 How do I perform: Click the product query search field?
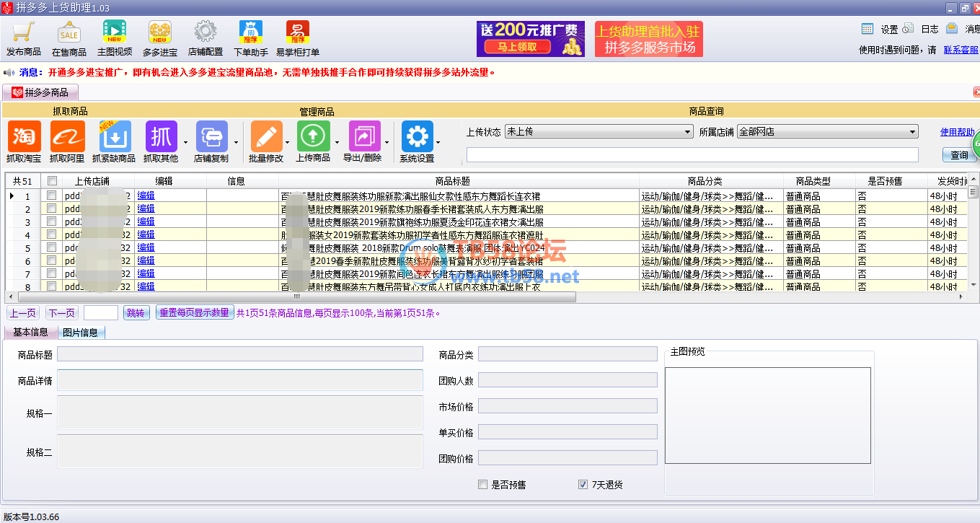click(x=692, y=155)
